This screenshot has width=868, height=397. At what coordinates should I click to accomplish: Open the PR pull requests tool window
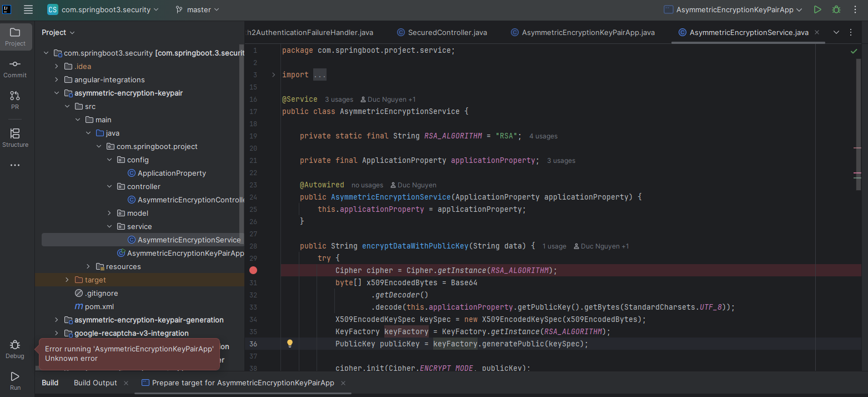coord(15,100)
